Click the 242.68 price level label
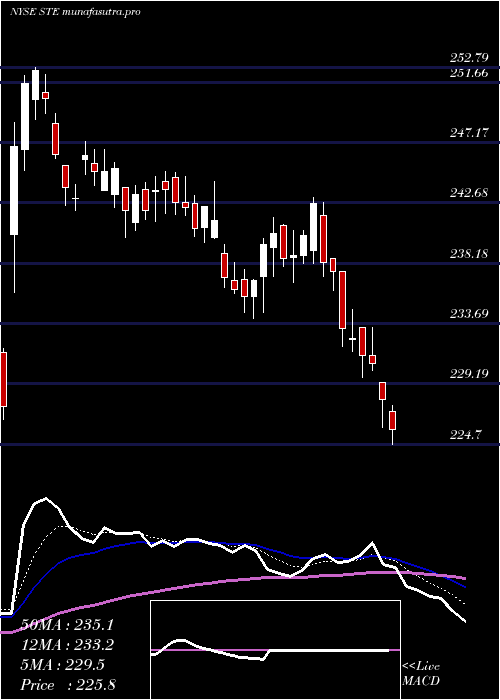 point(468,193)
